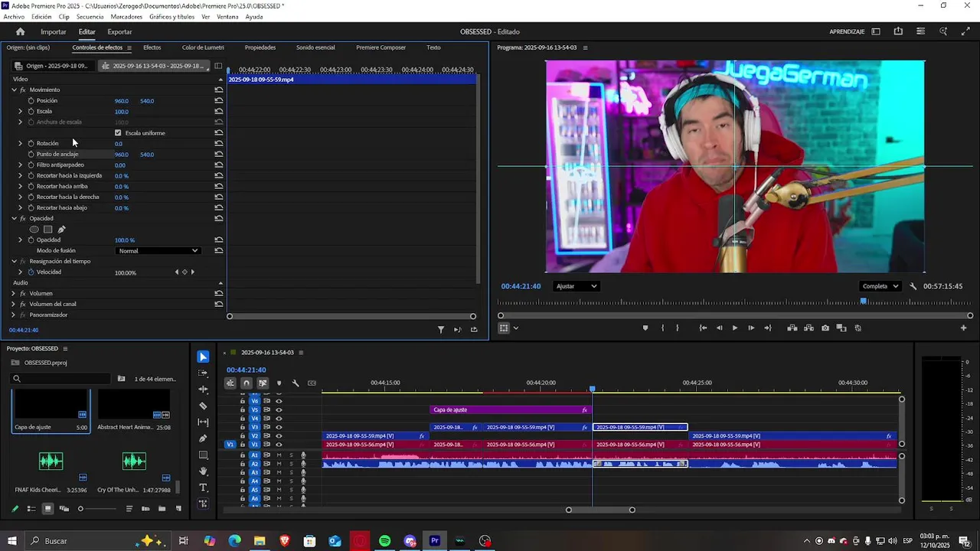Image resolution: width=980 pixels, height=551 pixels.
Task: Toggle animation stopwatch for Rotación
Action: click(x=31, y=143)
